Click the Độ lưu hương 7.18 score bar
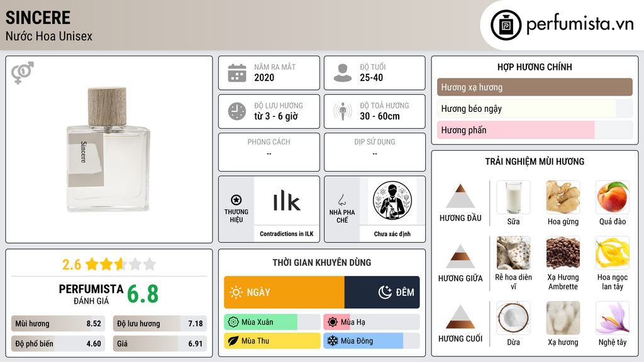 click(160, 324)
